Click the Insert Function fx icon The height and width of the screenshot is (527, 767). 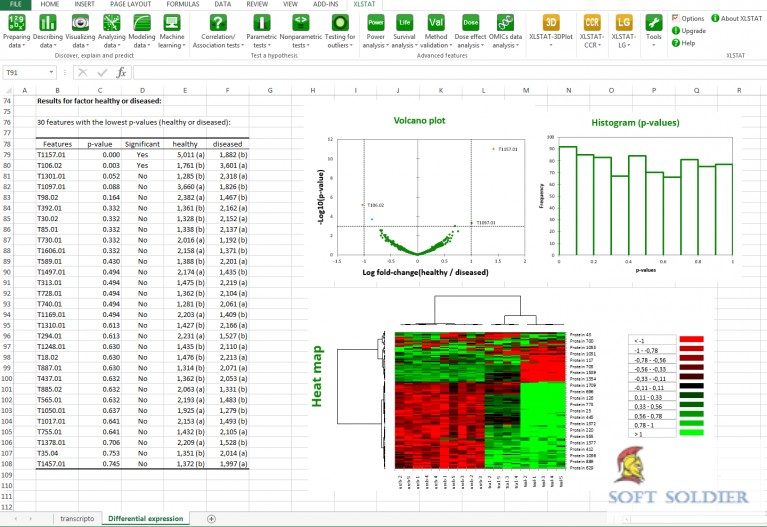pyautogui.click(x=121, y=73)
